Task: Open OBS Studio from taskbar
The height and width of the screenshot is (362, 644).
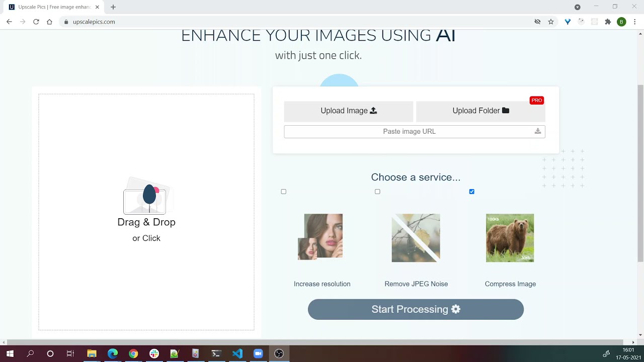Action: point(279,353)
